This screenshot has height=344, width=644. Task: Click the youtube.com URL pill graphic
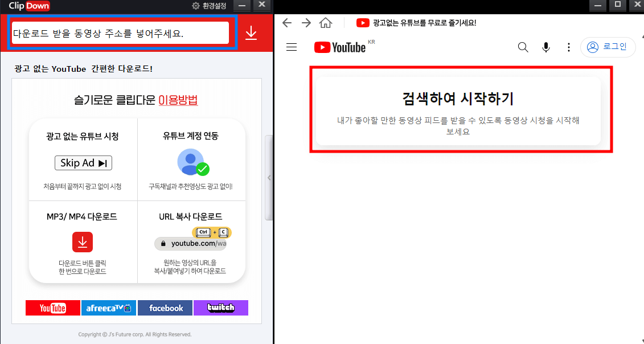click(x=191, y=244)
